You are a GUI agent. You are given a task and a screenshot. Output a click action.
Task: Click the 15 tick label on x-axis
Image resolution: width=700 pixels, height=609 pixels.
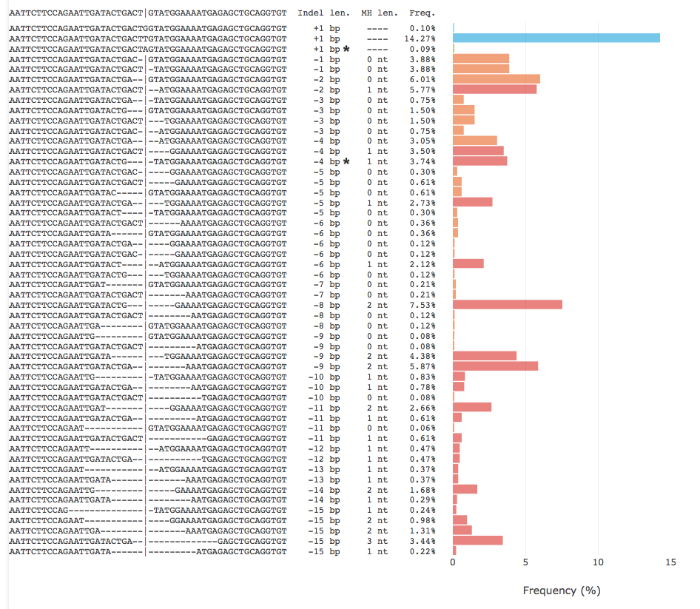[670, 562]
